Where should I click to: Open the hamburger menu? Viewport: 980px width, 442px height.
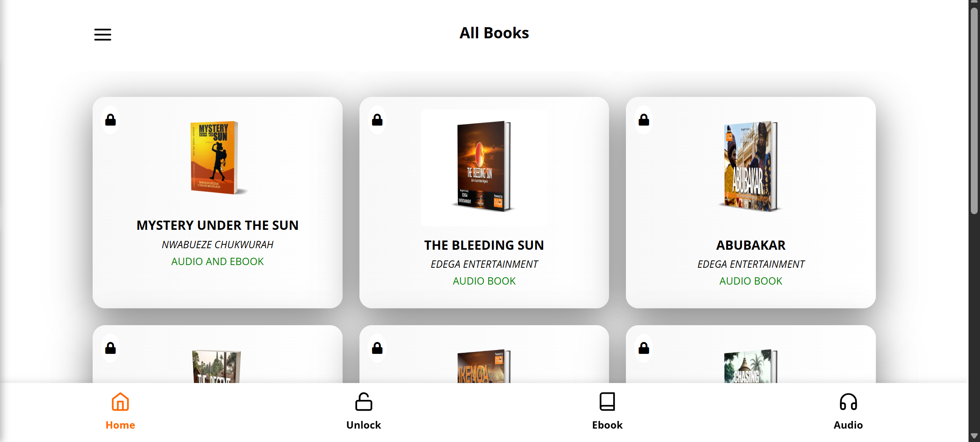[x=103, y=34]
